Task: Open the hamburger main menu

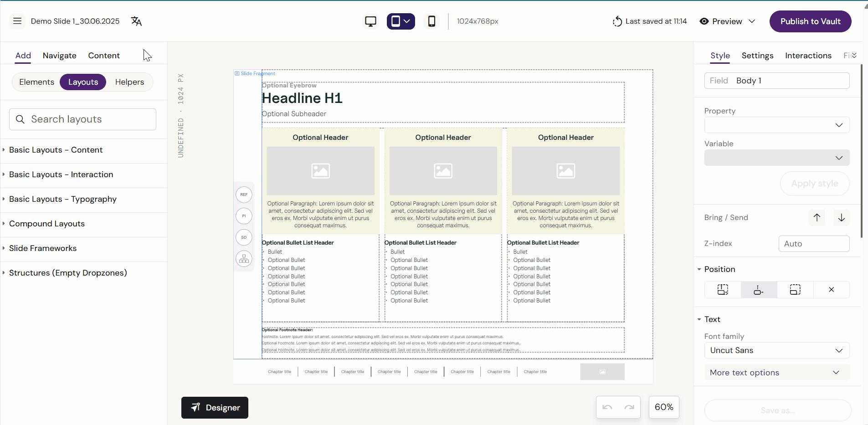Action: point(17,21)
